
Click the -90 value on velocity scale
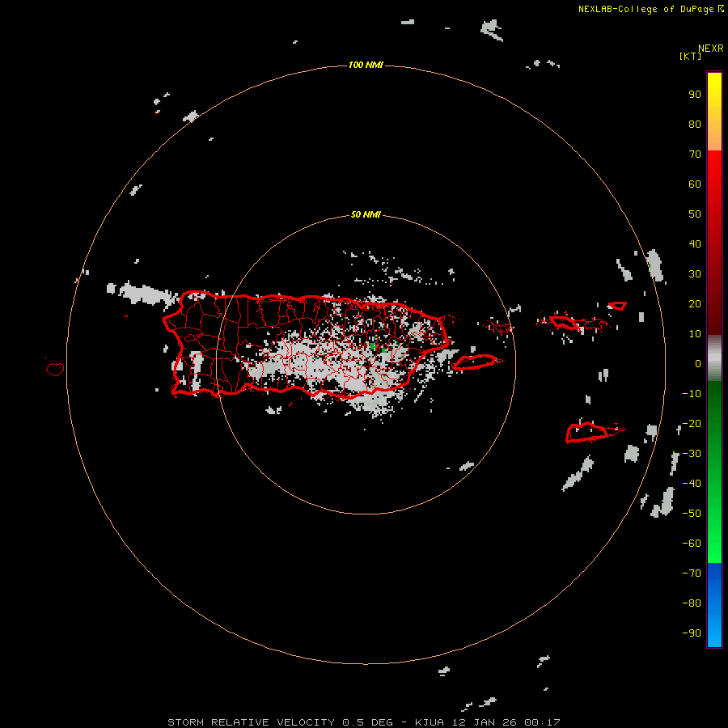tap(692, 633)
